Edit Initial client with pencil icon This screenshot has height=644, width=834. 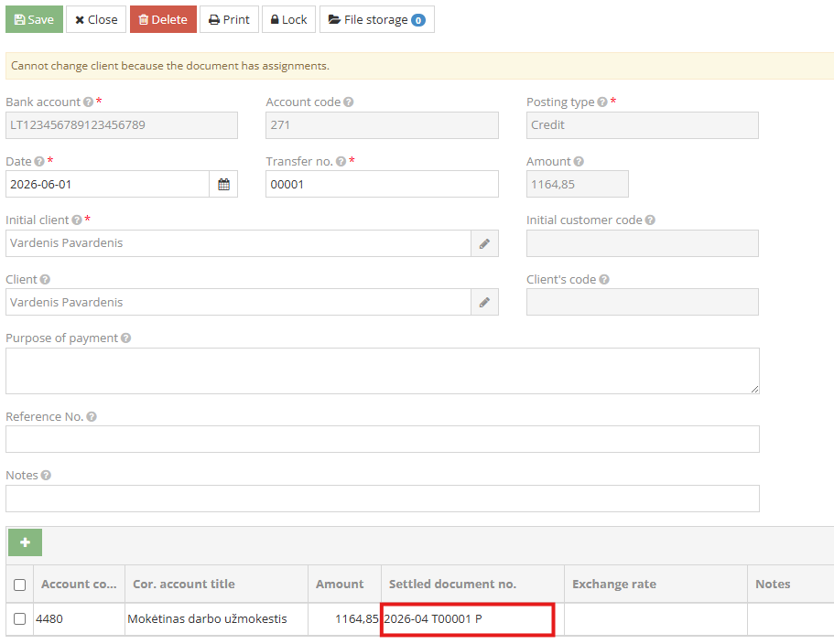tap(484, 244)
